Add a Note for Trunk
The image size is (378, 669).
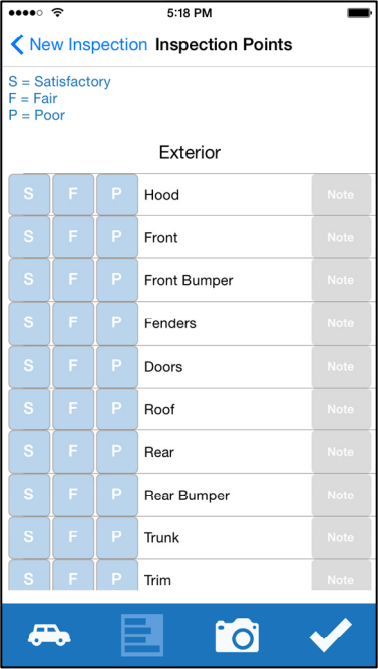tap(341, 538)
